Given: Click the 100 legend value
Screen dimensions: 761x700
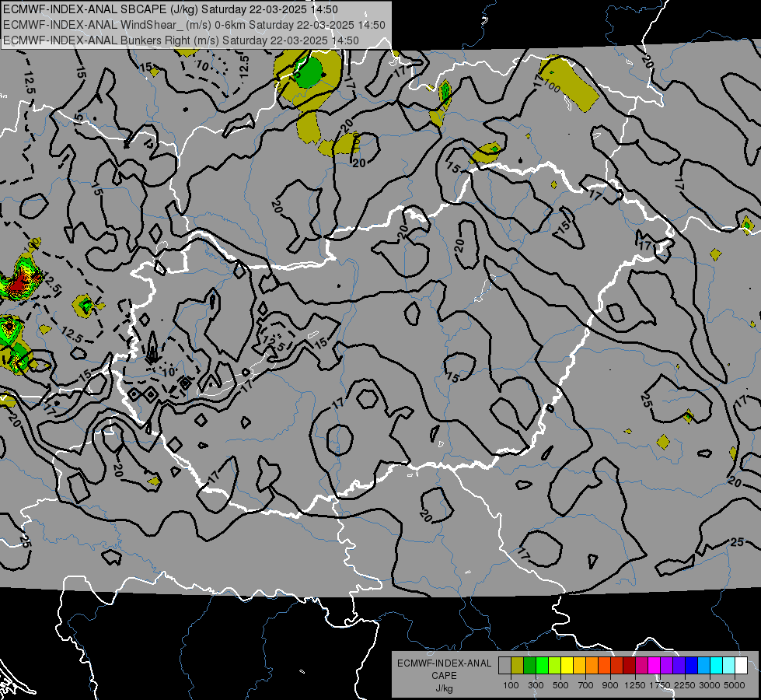Looking at the screenshot, I should 511,685.
